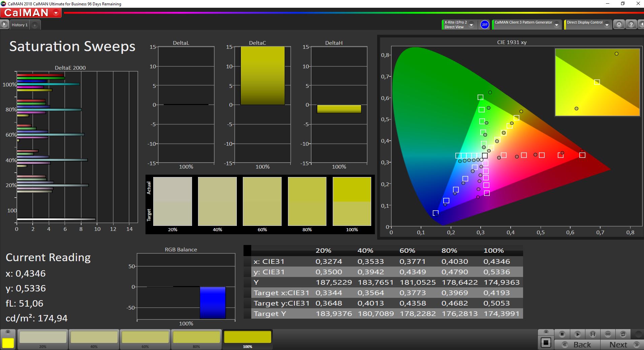Select the 80% yellow saturation swatch
The width and height of the screenshot is (644, 350).
coord(196,337)
